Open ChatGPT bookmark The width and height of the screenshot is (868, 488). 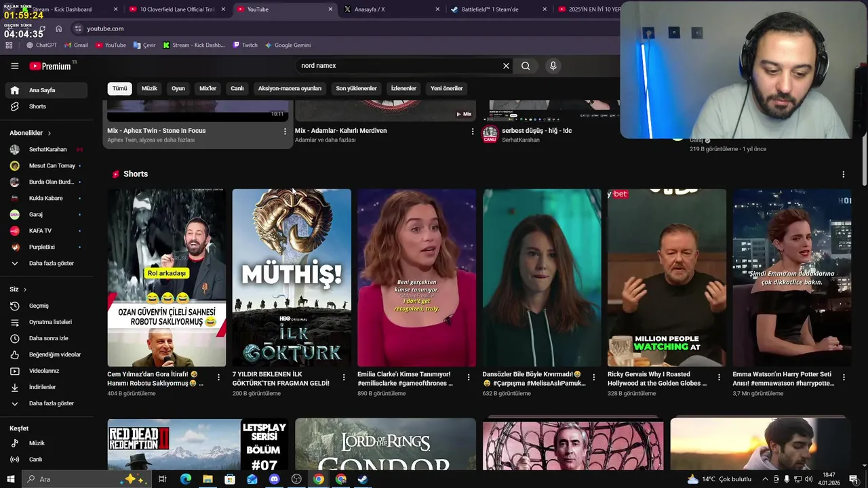click(x=41, y=45)
